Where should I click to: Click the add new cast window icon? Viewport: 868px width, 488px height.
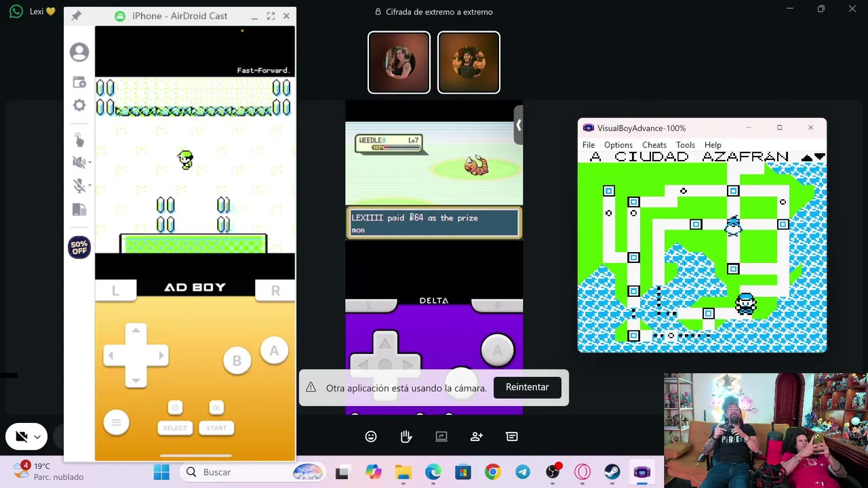(x=79, y=83)
